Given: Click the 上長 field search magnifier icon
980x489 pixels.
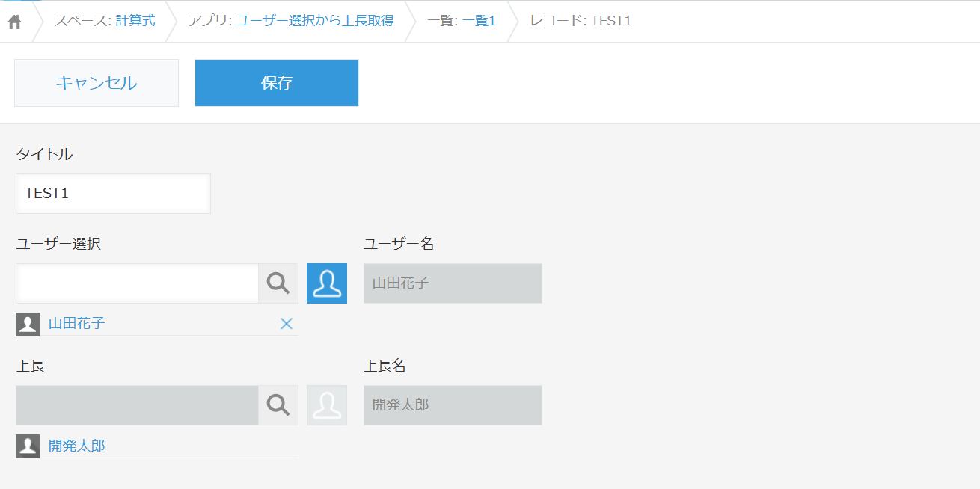Looking at the screenshot, I should click(x=278, y=405).
